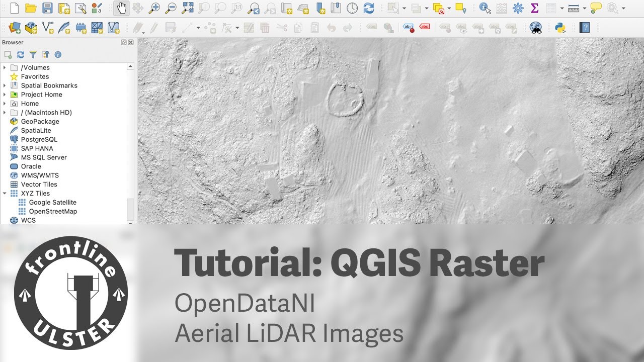Select GeoPackage in Browser tree

point(40,122)
